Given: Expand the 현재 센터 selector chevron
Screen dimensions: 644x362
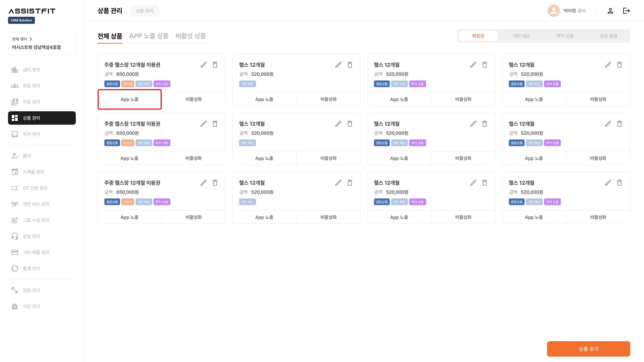Looking at the screenshot, I should (x=31, y=39).
